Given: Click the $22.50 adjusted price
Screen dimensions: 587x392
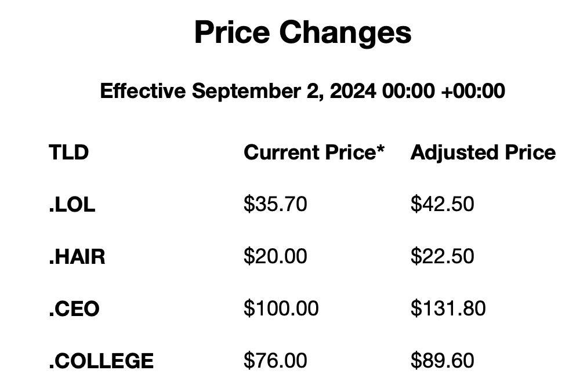Looking at the screenshot, I should coord(442,256).
